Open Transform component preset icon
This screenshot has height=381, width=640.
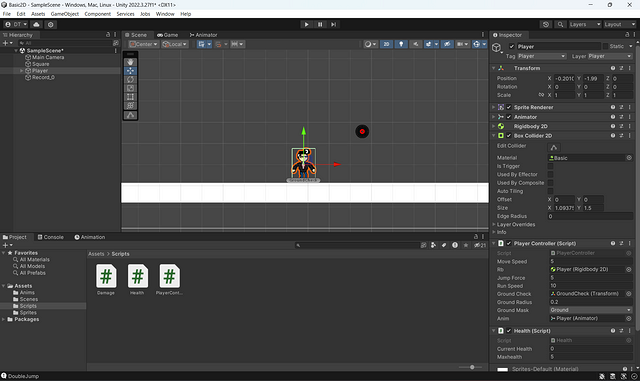(621, 68)
